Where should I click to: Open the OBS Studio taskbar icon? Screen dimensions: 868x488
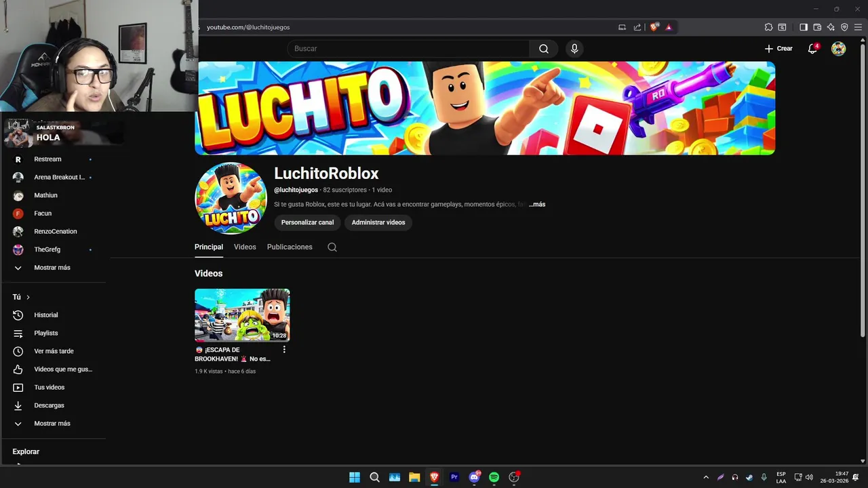point(514,477)
